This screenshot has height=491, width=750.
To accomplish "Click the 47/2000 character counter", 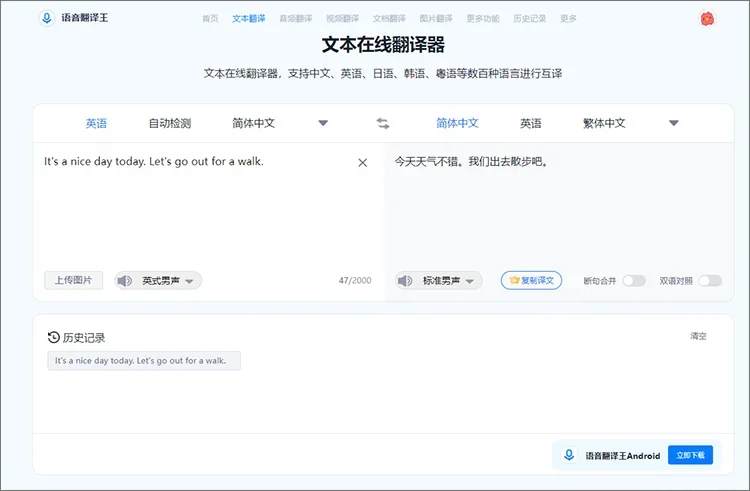I will [x=355, y=281].
